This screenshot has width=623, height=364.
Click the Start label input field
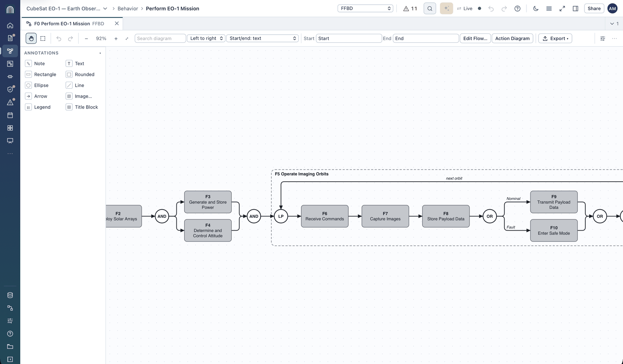click(348, 38)
